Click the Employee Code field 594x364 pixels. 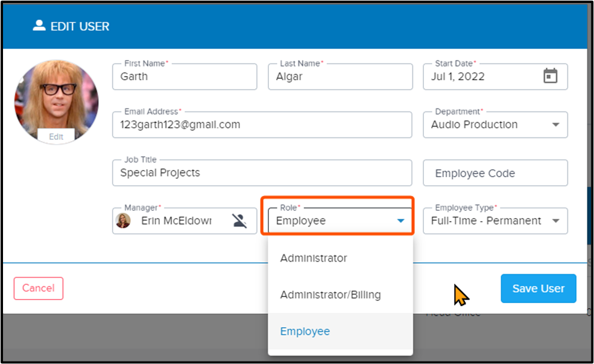point(495,173)
